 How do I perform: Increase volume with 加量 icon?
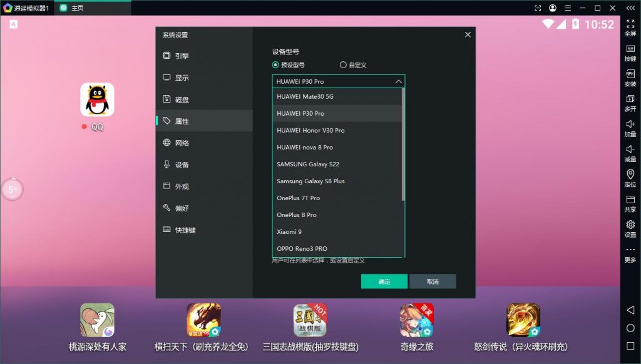pyautogui.click(x=630, y=128)
